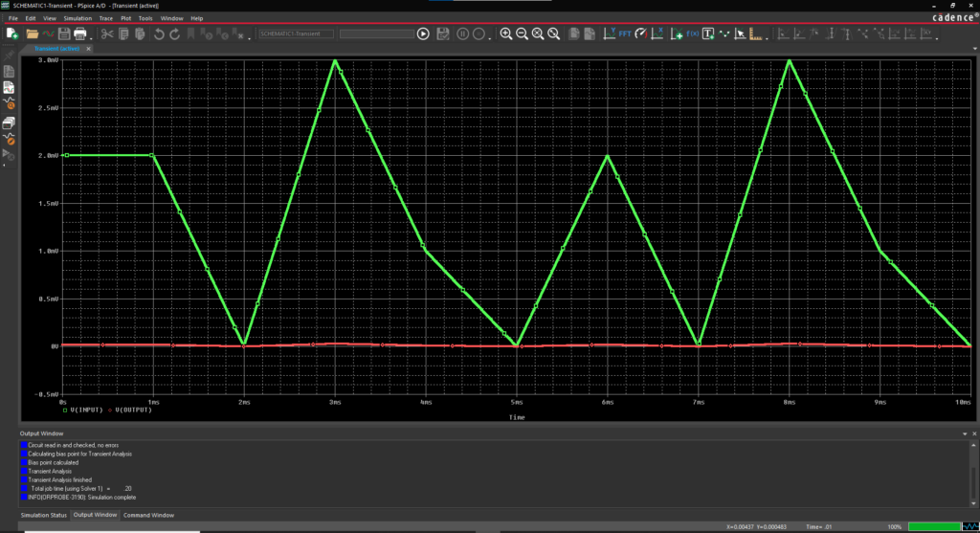Open Output Window options dropdown arrow
The width and height of the screenshot is (980, 533).
click(965, 433)
